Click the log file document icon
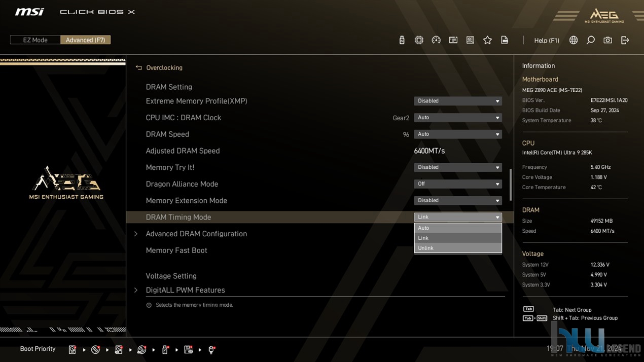 (505, 40)
